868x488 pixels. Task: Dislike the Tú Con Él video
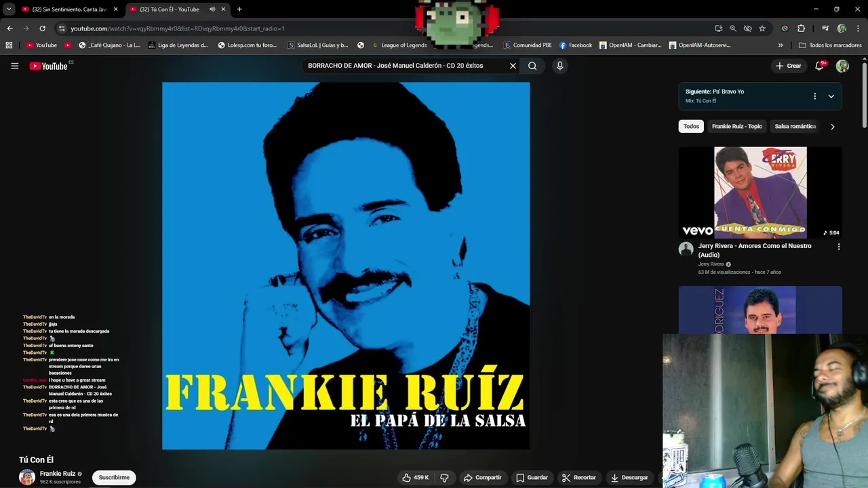(444, 478)
